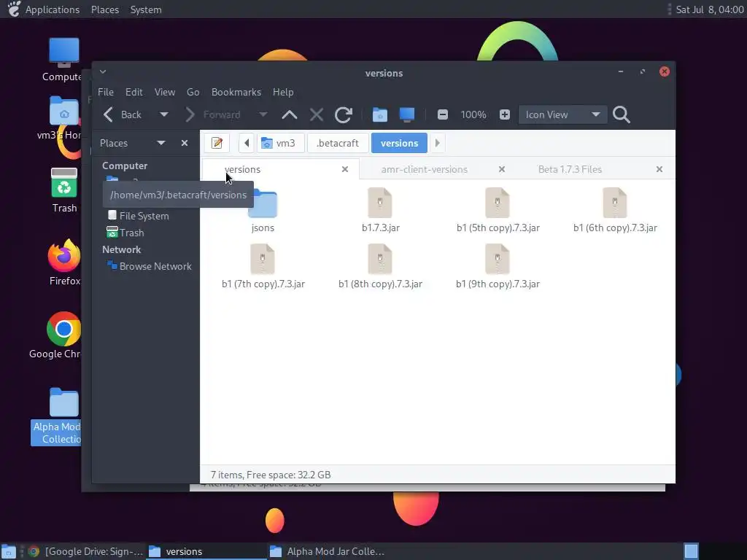Click the show desktop button in taskbar
Image resolution: width=747 pixels, height=560 pixels.
click(x=9, y=551)
